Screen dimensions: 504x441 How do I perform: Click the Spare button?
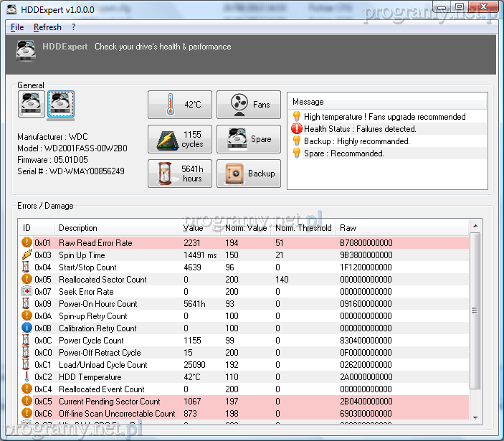click(x=249, y=139)
